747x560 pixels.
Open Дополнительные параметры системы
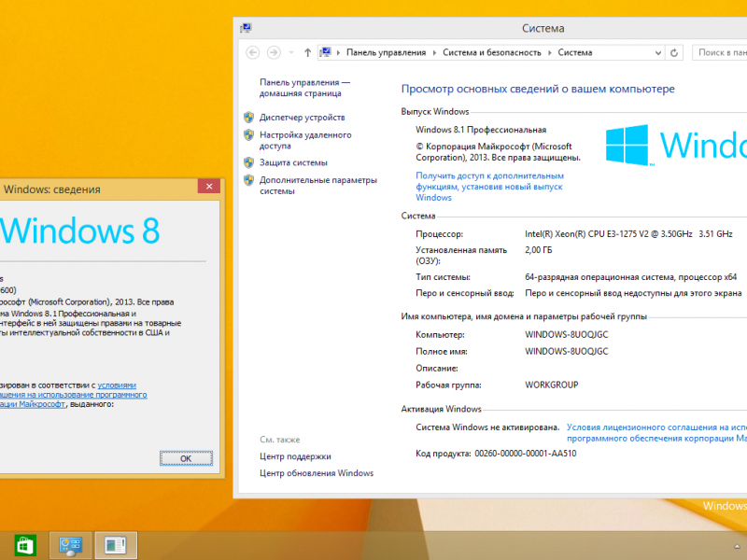317,185
